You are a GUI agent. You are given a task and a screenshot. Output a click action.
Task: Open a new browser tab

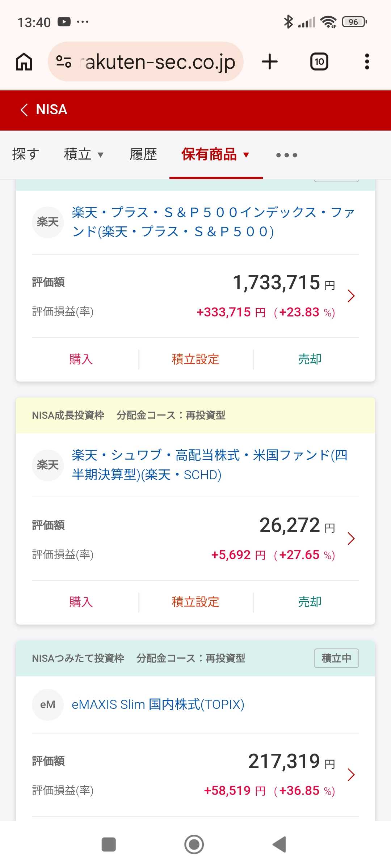click(x=270, y=61)
